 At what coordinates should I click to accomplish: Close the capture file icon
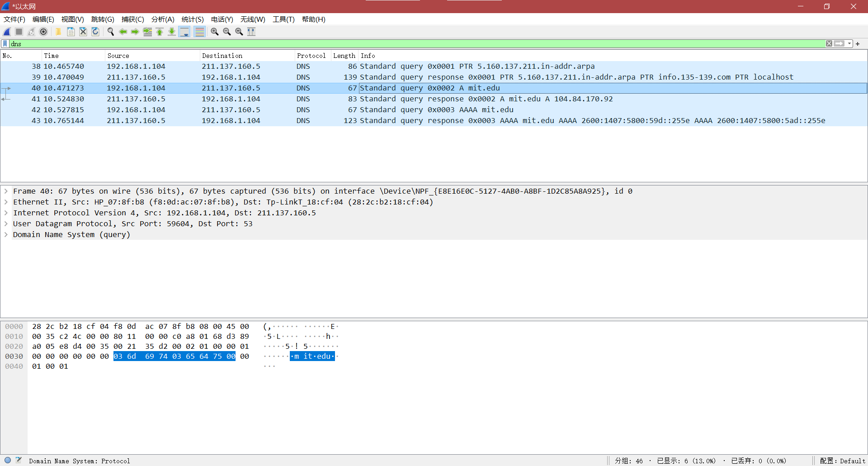click(x=83, y=32)
